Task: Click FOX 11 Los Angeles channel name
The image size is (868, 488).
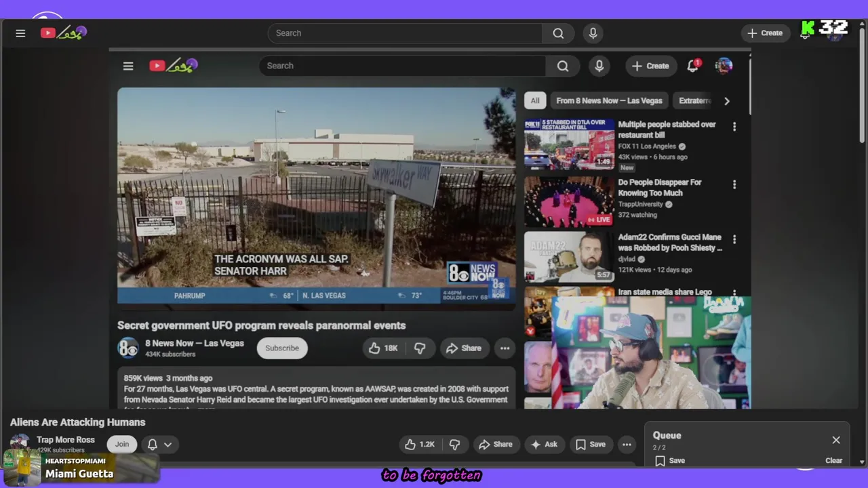Action: [647, 146]
